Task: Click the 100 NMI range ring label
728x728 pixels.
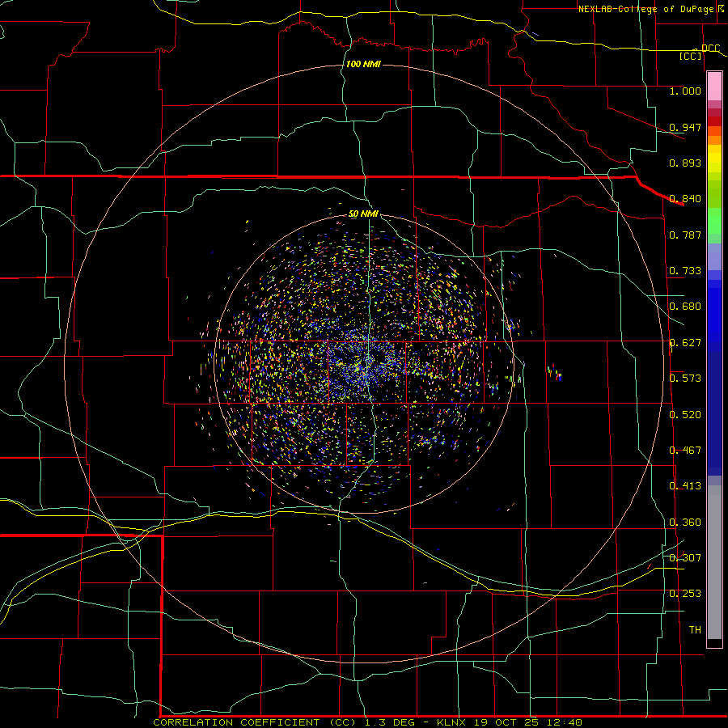Action: click(x=363, y=64)
